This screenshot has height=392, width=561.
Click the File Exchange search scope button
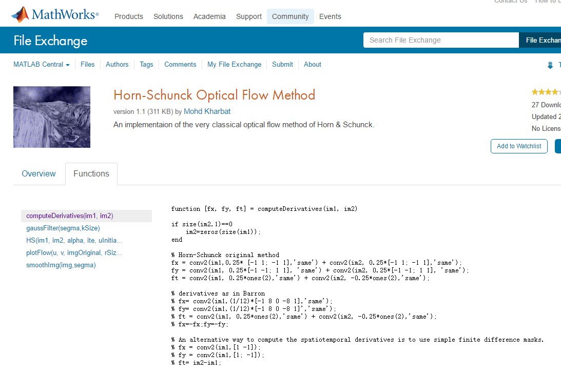point(540,40)
